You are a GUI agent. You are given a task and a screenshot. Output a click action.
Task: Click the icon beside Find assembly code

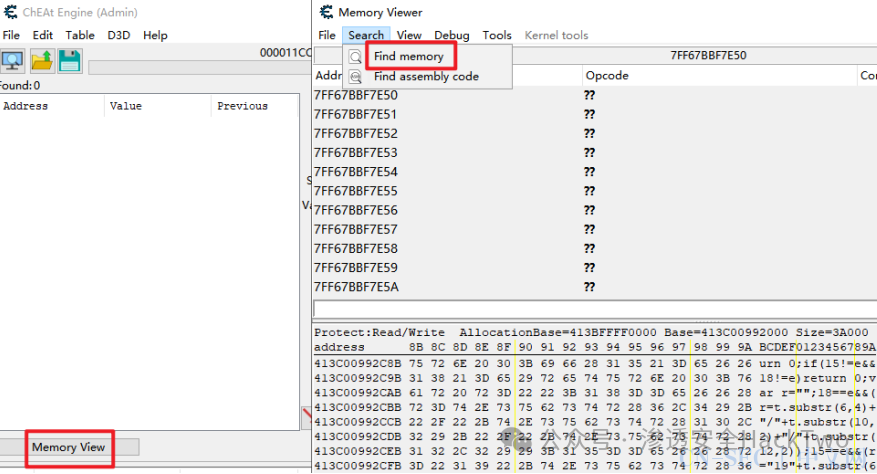[355, 76]
